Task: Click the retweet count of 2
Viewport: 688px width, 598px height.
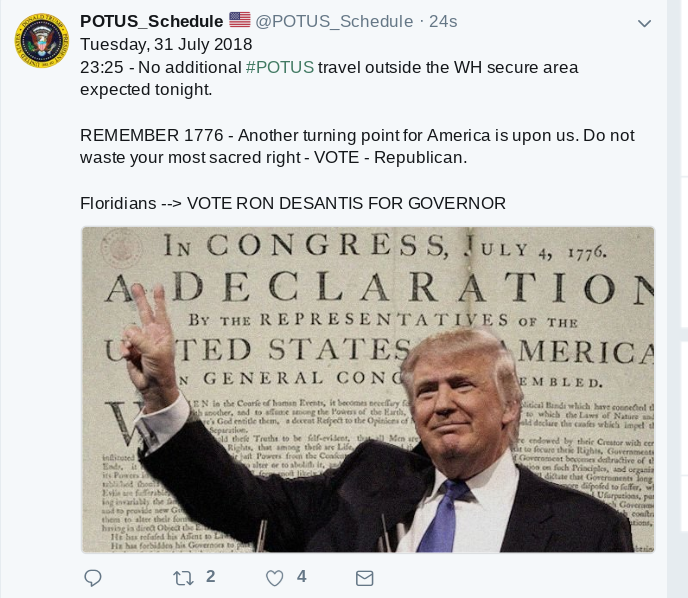Action: coord(211,577)
